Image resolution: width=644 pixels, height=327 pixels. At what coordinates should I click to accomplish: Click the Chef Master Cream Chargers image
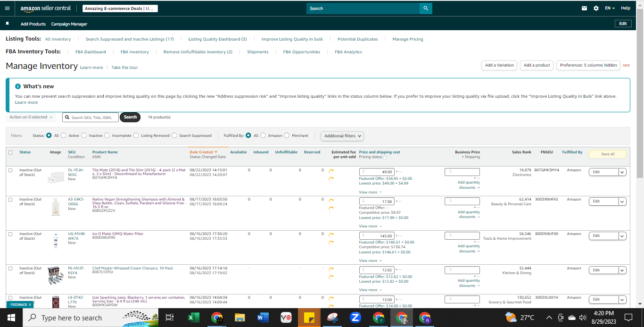(56, 275)
